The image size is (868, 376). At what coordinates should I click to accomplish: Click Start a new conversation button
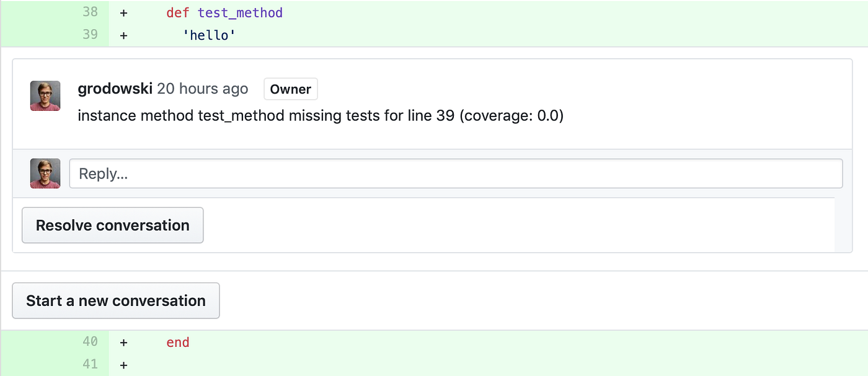(x=116, y=301)
